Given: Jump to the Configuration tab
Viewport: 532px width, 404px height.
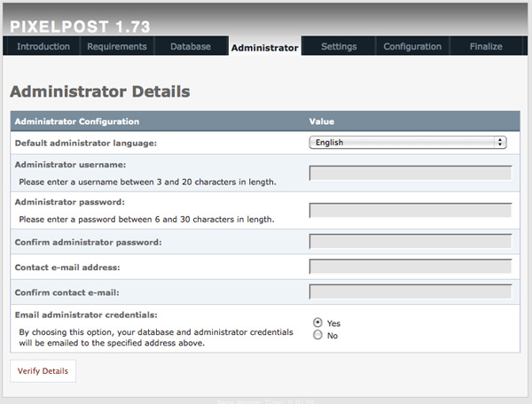Looking at the screenshot, I should pyautogui.click(x=412, y=46).
